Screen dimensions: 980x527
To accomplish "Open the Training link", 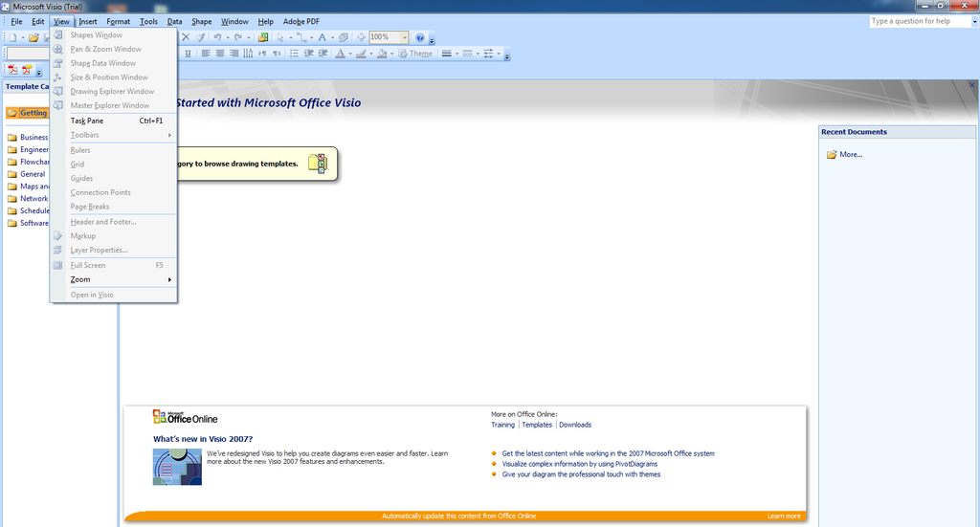I will pyautogui.click(x=502, y=425).
